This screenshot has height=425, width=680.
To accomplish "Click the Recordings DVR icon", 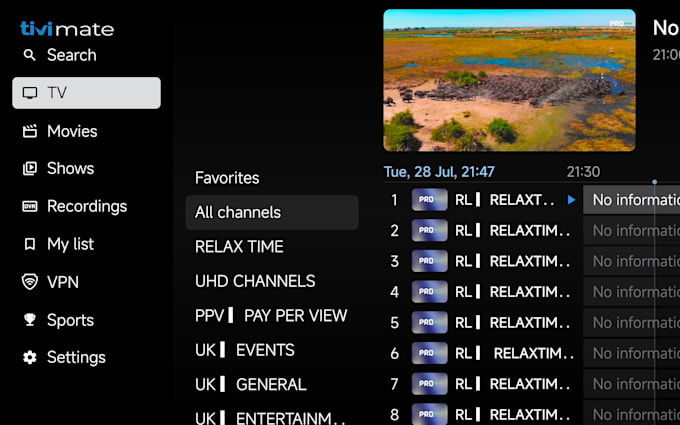I will pos(29,206).
